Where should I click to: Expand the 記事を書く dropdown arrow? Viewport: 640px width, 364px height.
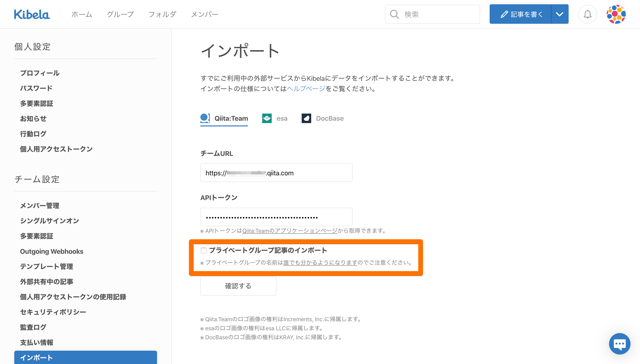point(559,14)
